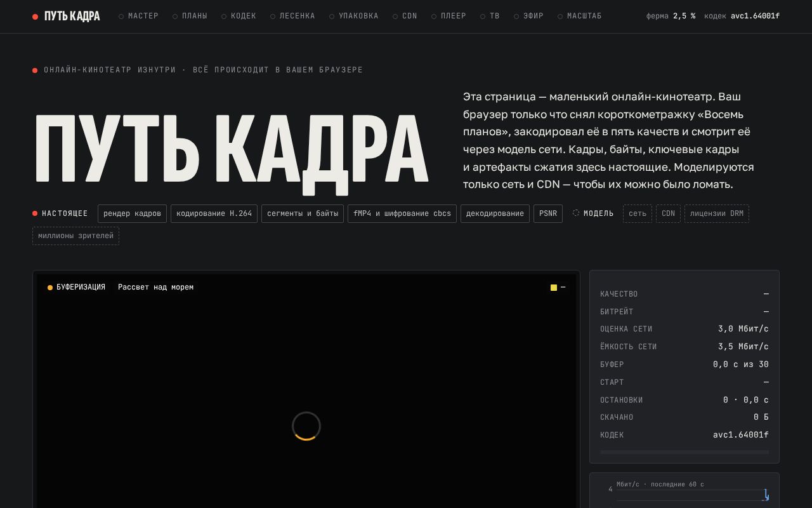Go to the ЭФИР section
This screenshot has width=812, height=508.
pos(528,16)
